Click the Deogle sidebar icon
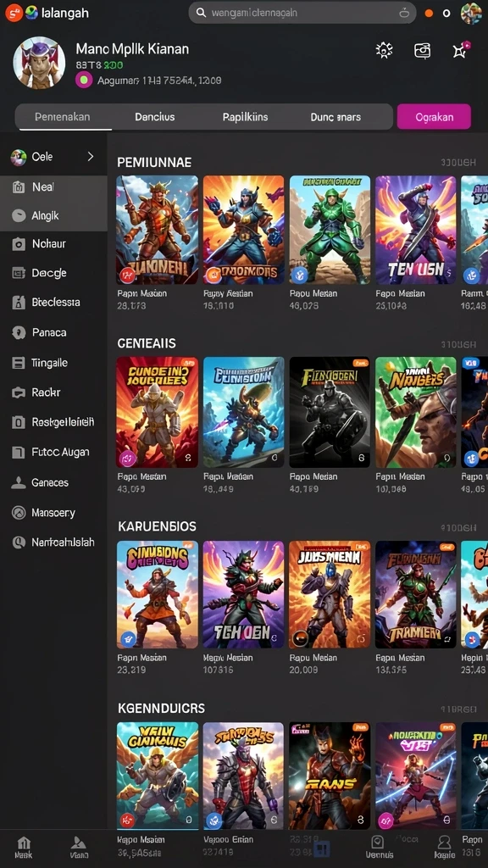The height and width of the screenshot is (868, 488). (19, 273)
